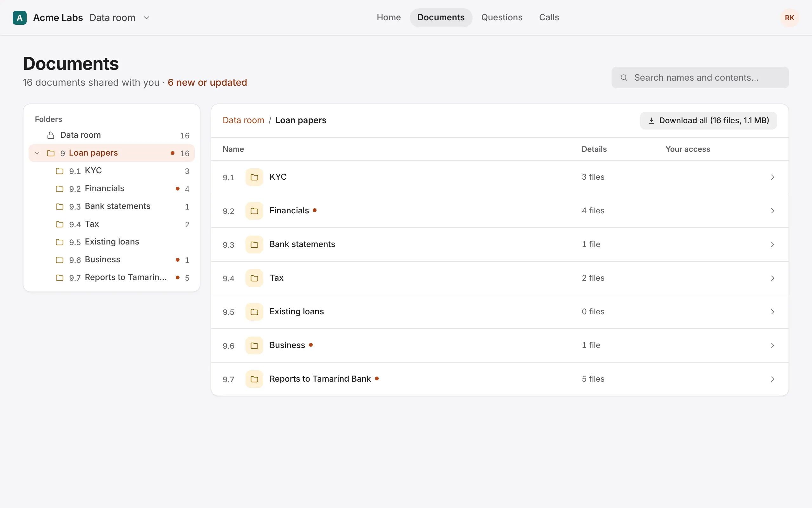Click the sidebar folder icon for 9.3 Bank statements
This screenshot has height=508, width=812.
point(59,207)
